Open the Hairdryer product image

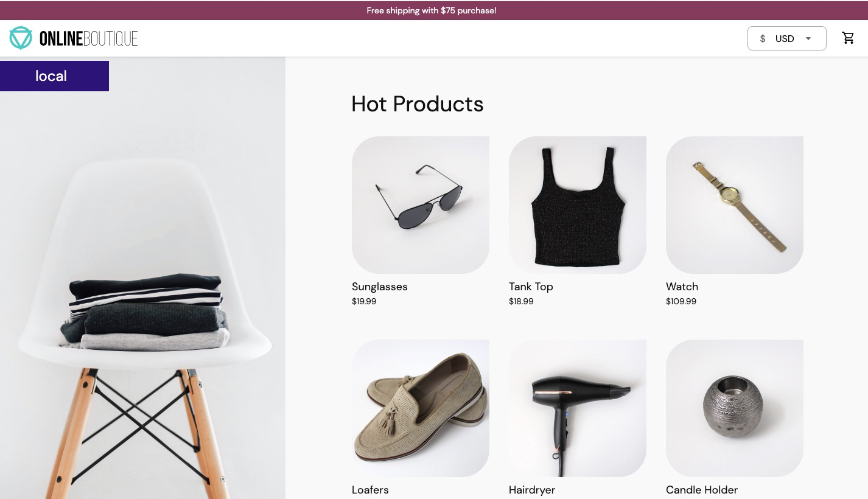click(578, 408)
